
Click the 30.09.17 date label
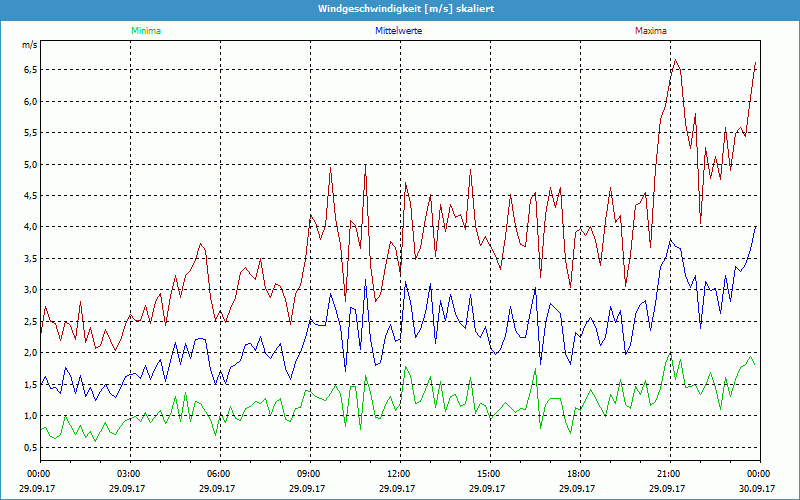click(757, 488)
